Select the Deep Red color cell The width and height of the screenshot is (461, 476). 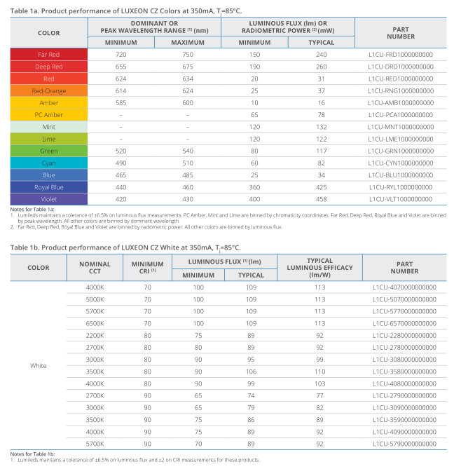coord(49,67)
